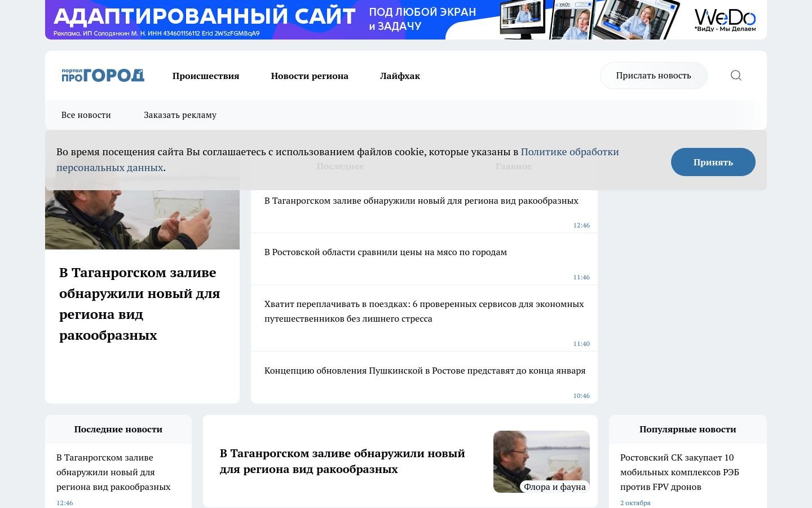812x508 pixels.
Task: Select the Флора и фауна category tag
Action: pyautogui.click(x=555, y=487)
